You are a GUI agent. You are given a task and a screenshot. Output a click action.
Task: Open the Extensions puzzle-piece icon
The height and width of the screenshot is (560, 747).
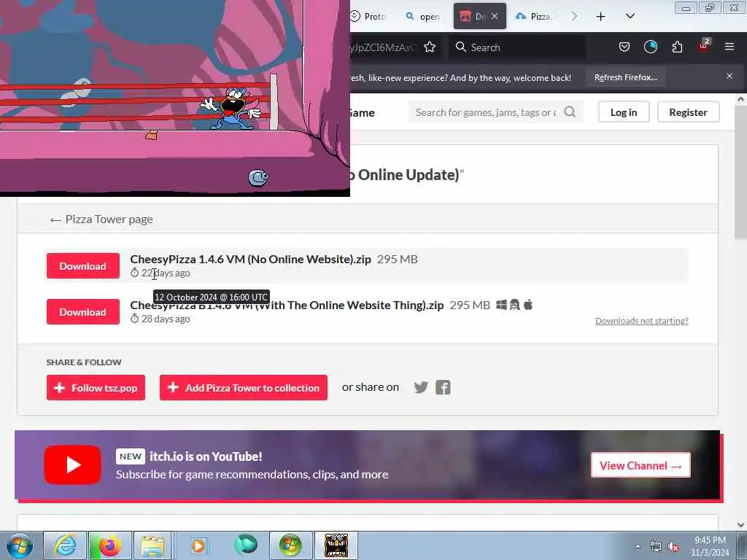pyautogui.click(x=677, y=47)
